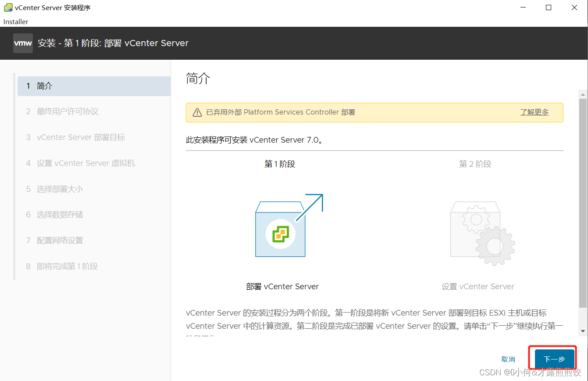
Task: Click the Set up vCenter Server gears graphic
Action: tap(482, 233)
